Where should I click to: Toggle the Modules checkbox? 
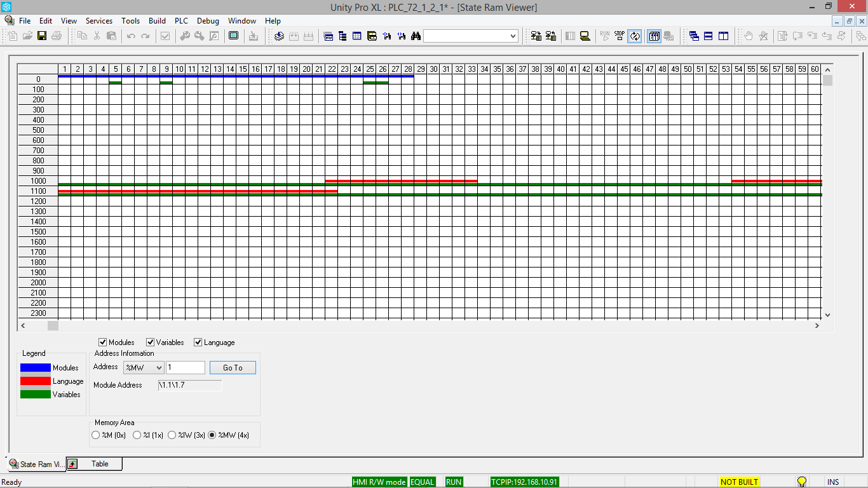point(103,342)
